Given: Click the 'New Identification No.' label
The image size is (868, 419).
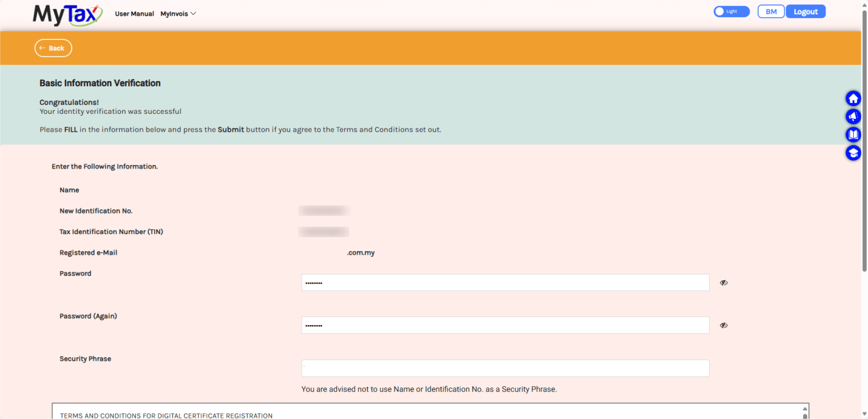Looking at the screenshot, I should pyautogui.click(x=96, y=211).
